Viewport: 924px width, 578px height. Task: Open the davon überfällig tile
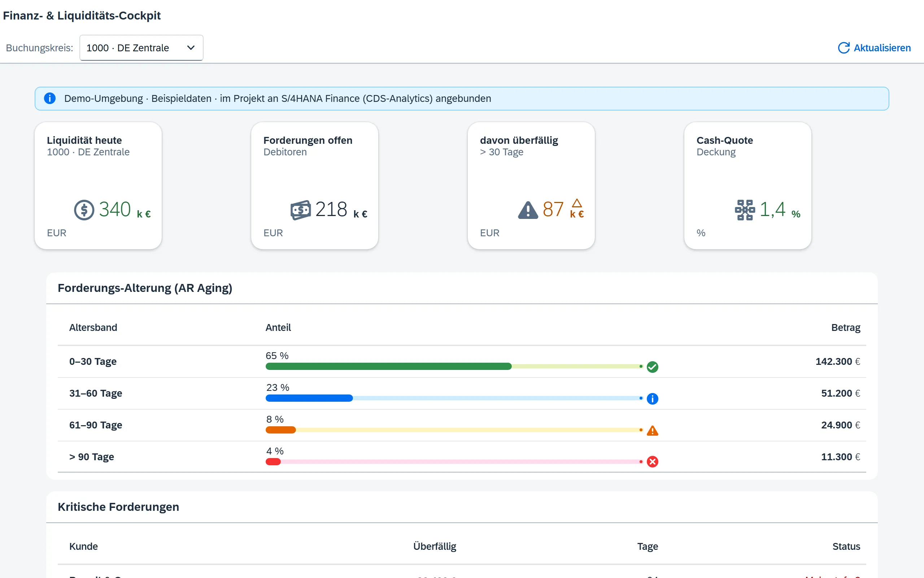click(x=531, y=186)
